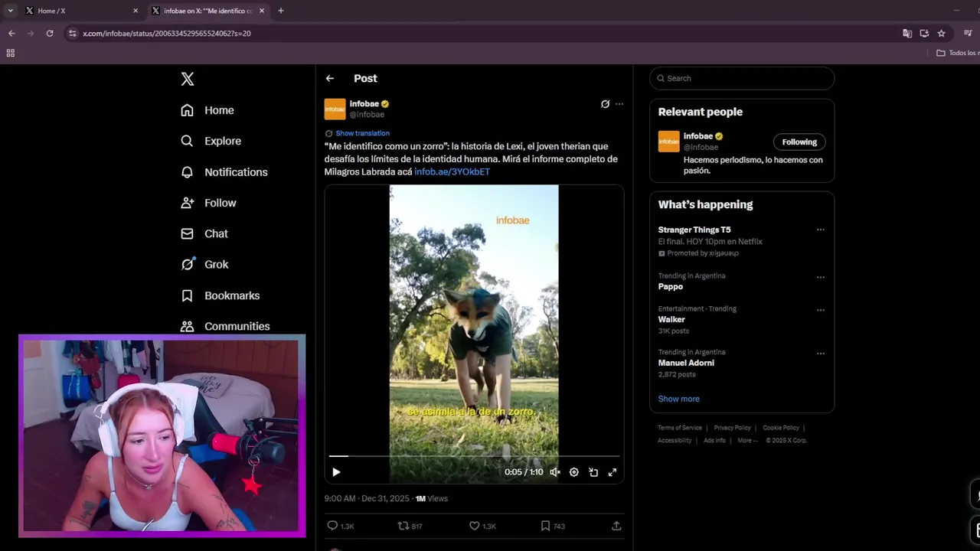Open Chat from sidebar
The image size is (980, 551).
[204, 233]
